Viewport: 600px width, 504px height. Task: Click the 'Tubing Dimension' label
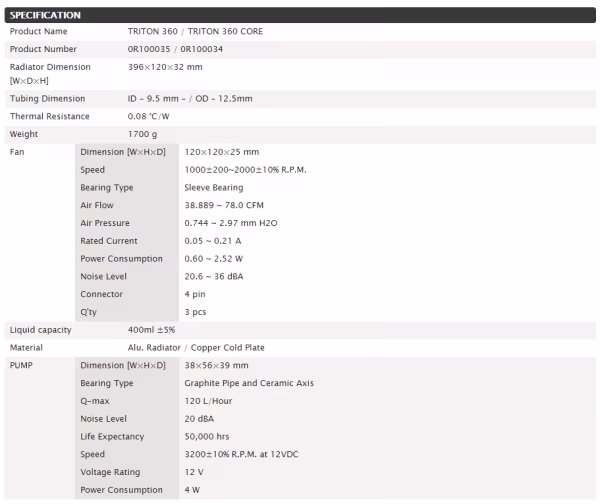47,99
